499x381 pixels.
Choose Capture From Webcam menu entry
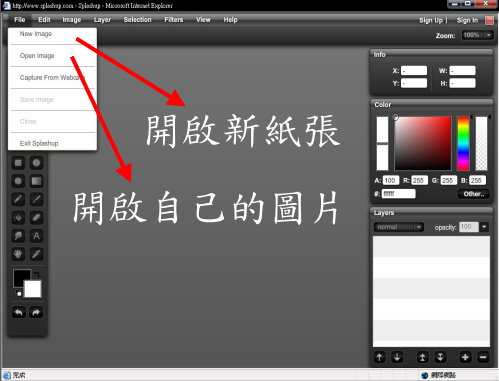pyautogui.click(x=52, y=78)
